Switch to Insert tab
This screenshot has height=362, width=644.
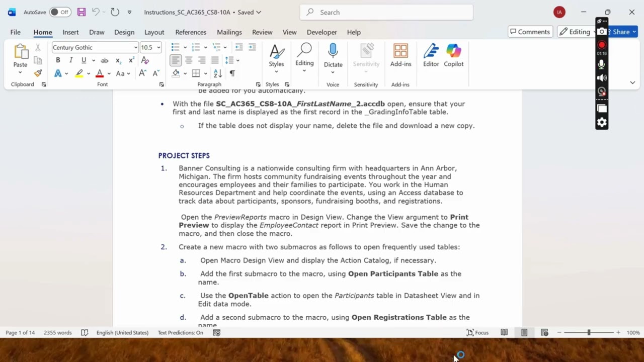(70, 32)
